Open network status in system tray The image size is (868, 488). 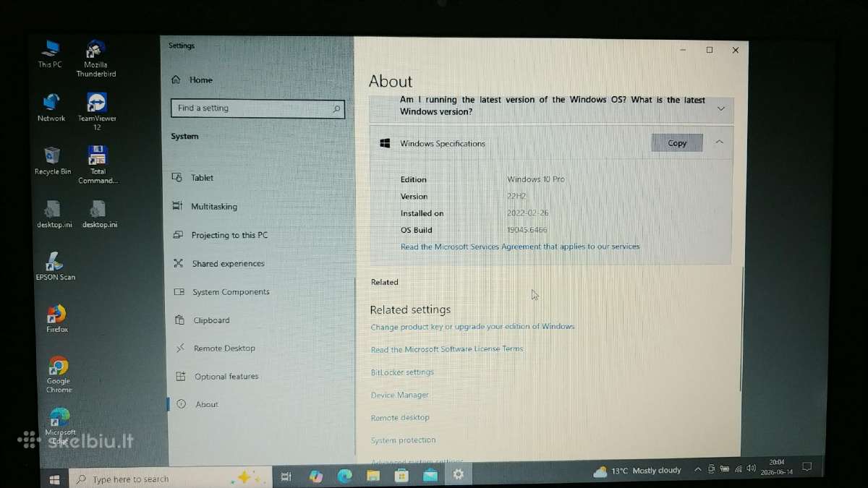pyautogui.click(x=738, y=468)
